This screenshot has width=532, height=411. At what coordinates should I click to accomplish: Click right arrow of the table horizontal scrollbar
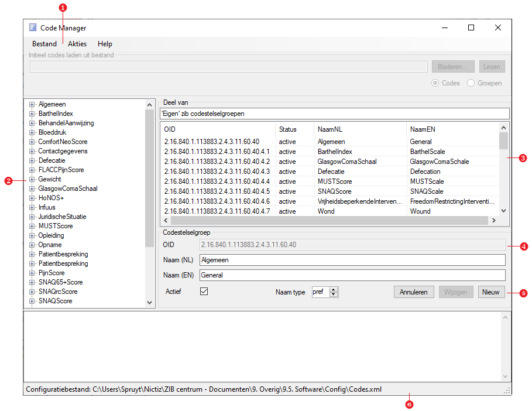click(493, 221)
